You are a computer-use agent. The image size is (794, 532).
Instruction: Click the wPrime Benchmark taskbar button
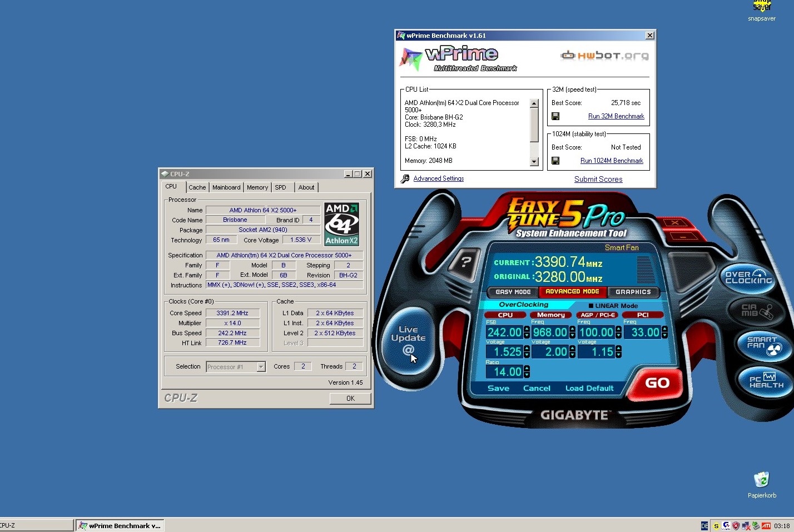coord(120,525)
